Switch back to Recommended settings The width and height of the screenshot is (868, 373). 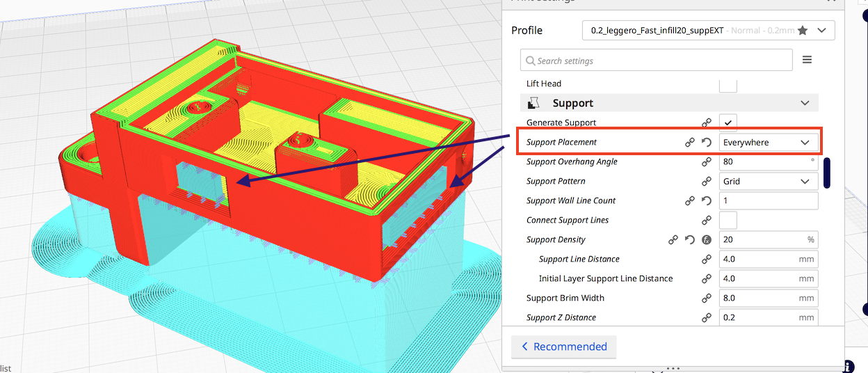(563, 347)
